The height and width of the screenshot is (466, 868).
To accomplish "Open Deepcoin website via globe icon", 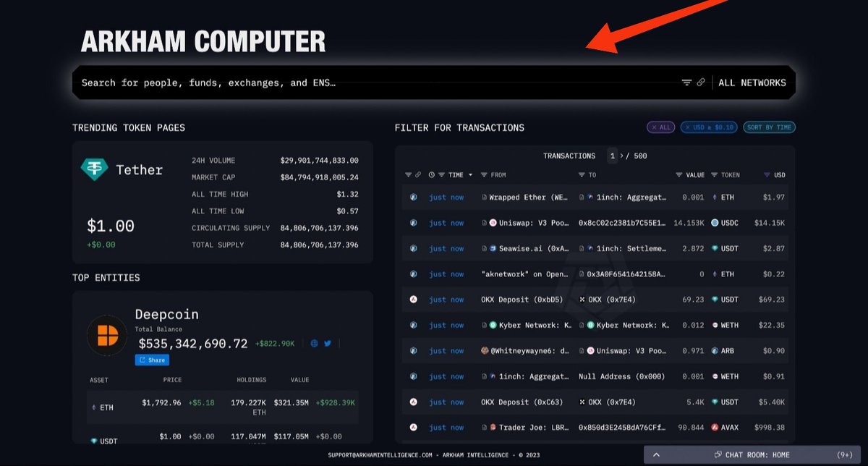I will [314, 344].
